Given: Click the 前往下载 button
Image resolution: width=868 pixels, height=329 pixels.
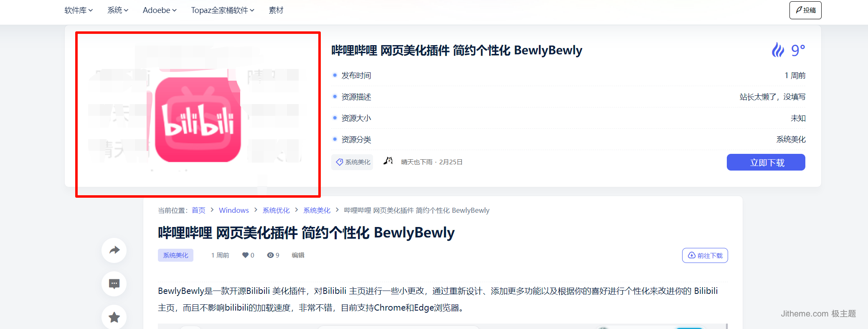Looking at the screenshot, I should click(705, 255).
